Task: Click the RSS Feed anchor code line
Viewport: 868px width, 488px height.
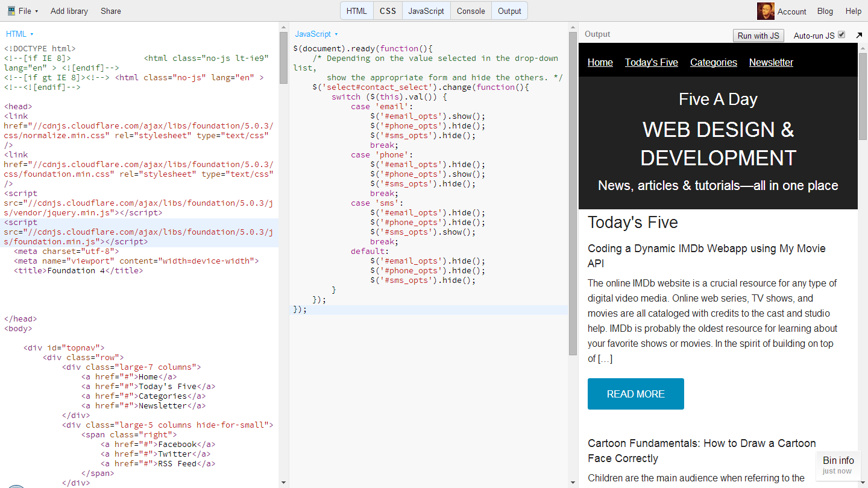Action: [158, 464]
